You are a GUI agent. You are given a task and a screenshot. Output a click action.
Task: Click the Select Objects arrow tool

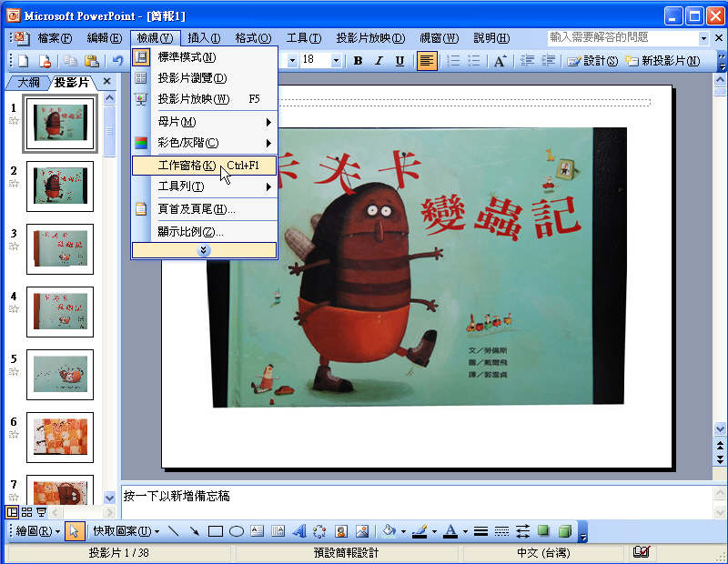coord(75,531)
